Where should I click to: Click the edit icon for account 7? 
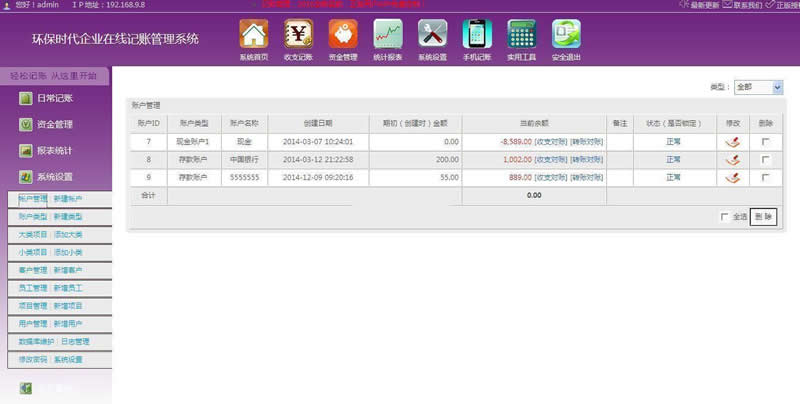click(733, 142)
